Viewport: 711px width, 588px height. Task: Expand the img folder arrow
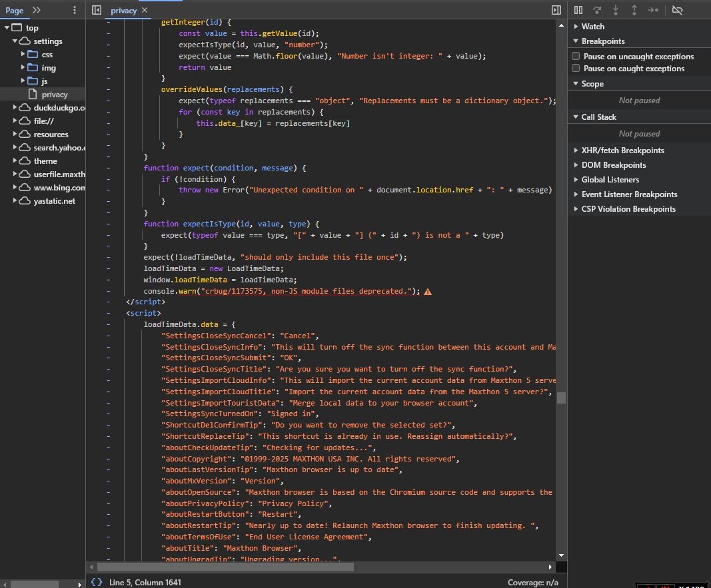pyautogui.click(x=23, y=67)
